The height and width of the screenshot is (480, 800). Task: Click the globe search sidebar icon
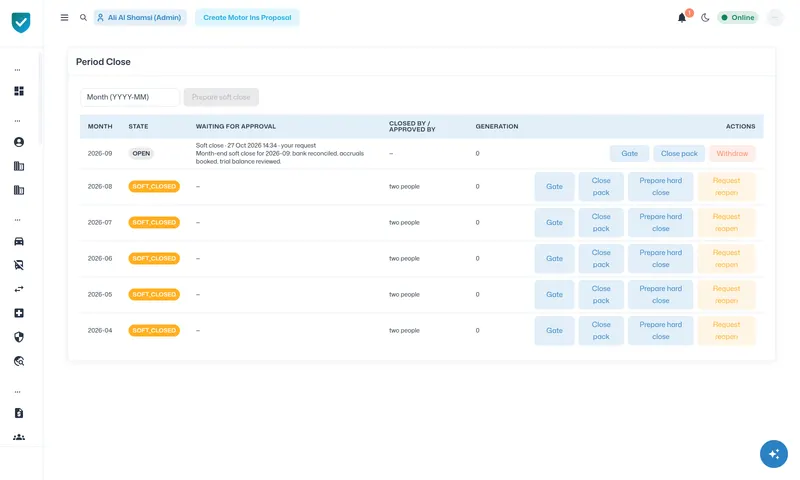pos(19,361)
